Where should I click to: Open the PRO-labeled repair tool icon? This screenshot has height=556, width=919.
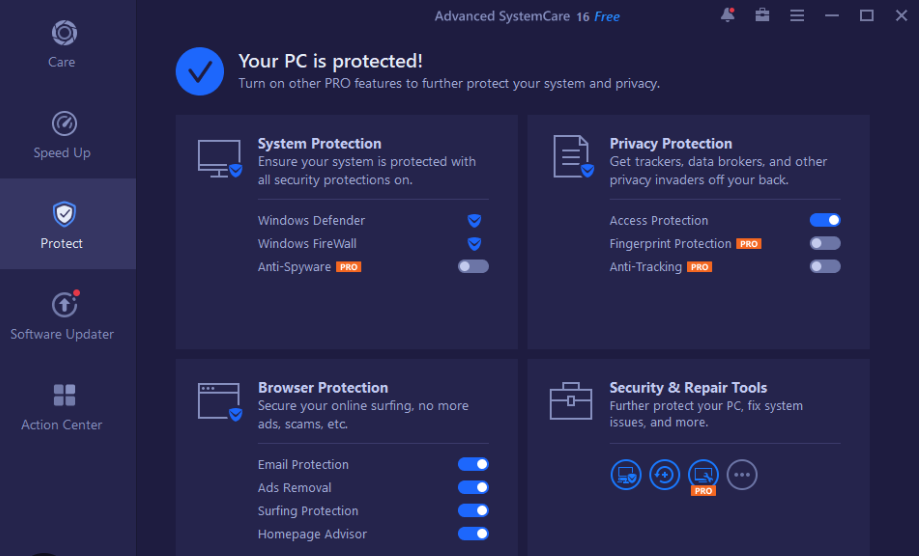[703, 476]
